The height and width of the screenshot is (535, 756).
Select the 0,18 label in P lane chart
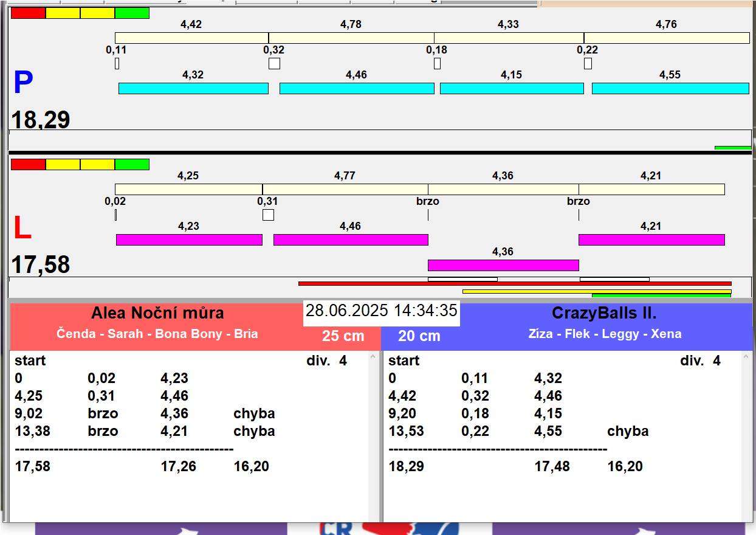coord(436,50)
